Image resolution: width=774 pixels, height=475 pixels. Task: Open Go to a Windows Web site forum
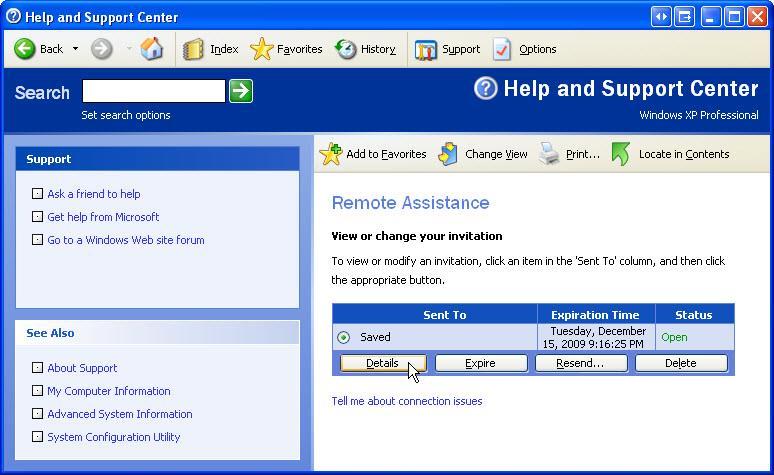(x=126, y=240)
